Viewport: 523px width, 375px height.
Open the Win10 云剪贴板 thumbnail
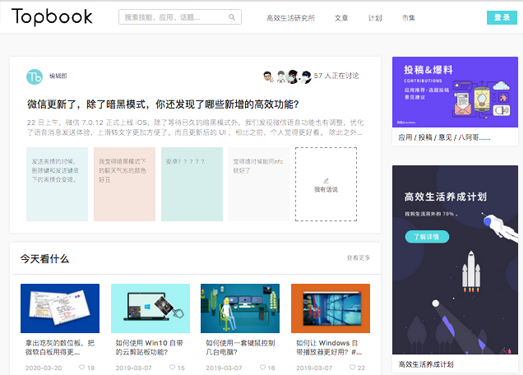(150, 308)
